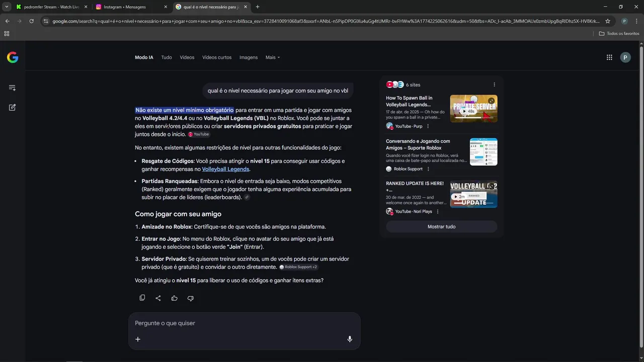Select the Vídeos search tab

(187, 57)
